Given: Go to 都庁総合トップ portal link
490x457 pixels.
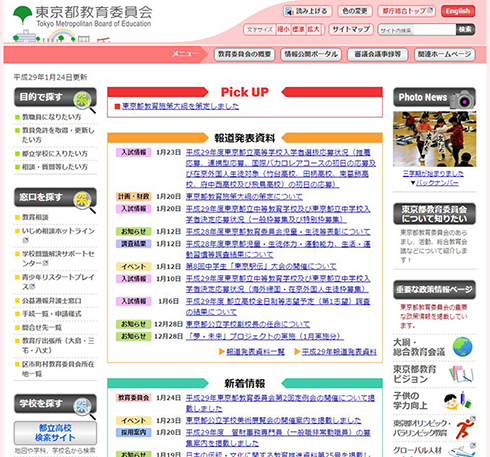Looking at the screenshot, I should (x=407, y=11).
